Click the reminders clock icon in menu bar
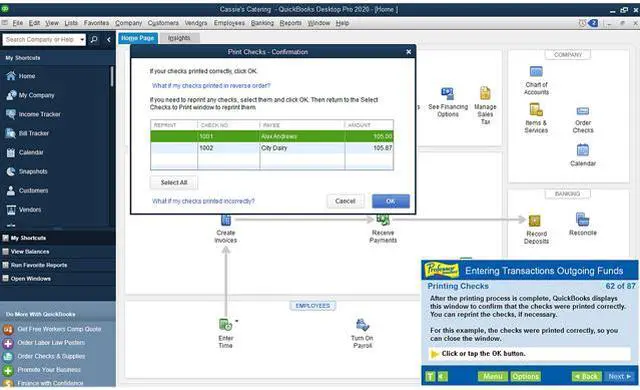Image resolution: width=640 pixels, height=390 pixels. pos(582,23)
